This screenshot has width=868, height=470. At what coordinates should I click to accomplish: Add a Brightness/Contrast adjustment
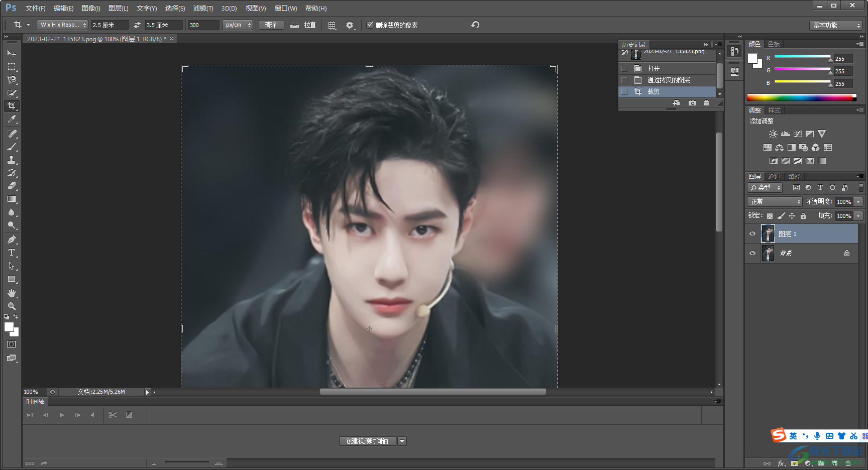click(x=773, y=134)
